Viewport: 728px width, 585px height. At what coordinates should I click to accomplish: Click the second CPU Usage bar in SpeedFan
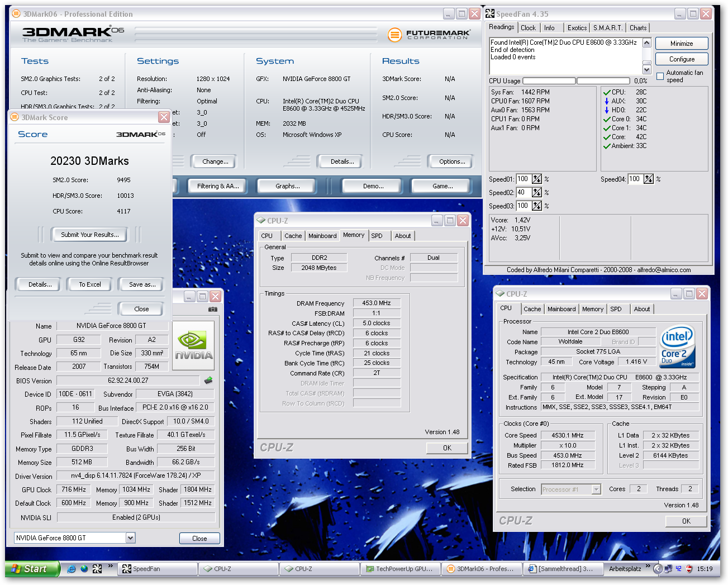coord(603,81)
